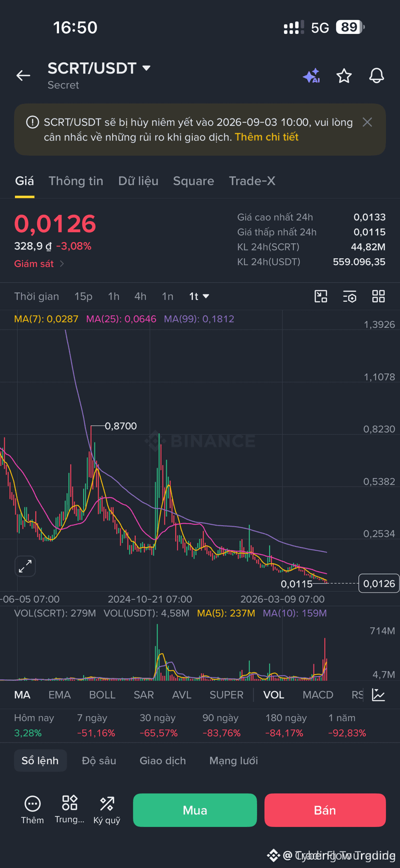
Task: Set chart interval to 15p
Action: pyautogui.click(x=83, y=296)
